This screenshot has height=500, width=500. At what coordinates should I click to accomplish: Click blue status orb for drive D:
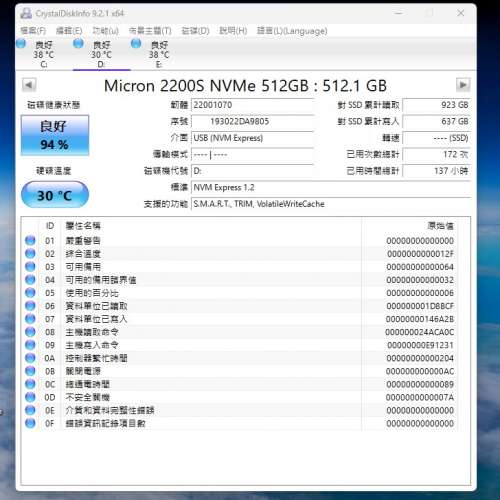pos(78,43)
